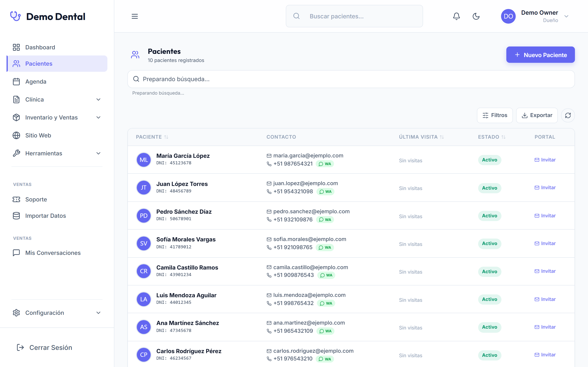
Task: Click the Demo Dental stethoscope logo
Action: (15, 16)
